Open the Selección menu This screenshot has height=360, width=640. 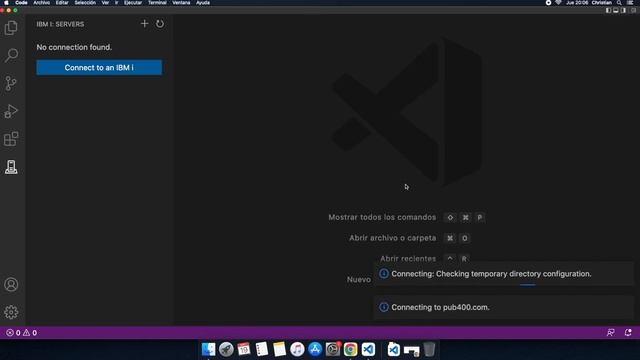[x=85, y=2]
